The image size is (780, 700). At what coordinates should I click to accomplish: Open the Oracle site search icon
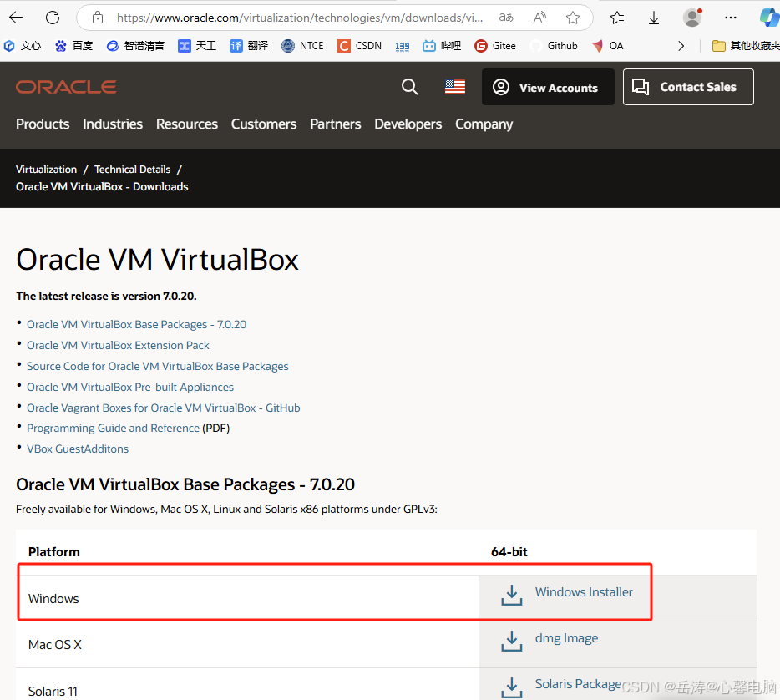[409, 87]
